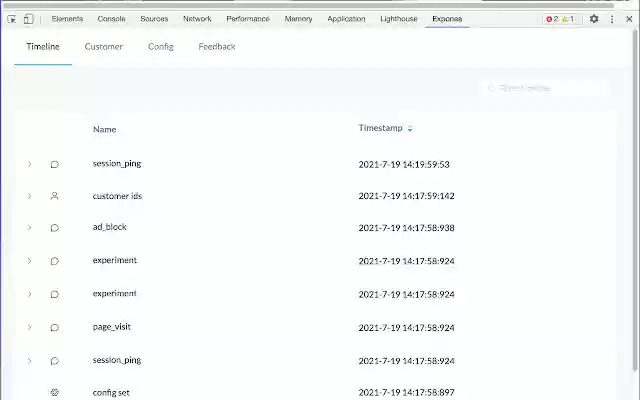Select the page_visit event name
Image resolution: width=640 pixels, height=400 pixels.
(111, 327)
